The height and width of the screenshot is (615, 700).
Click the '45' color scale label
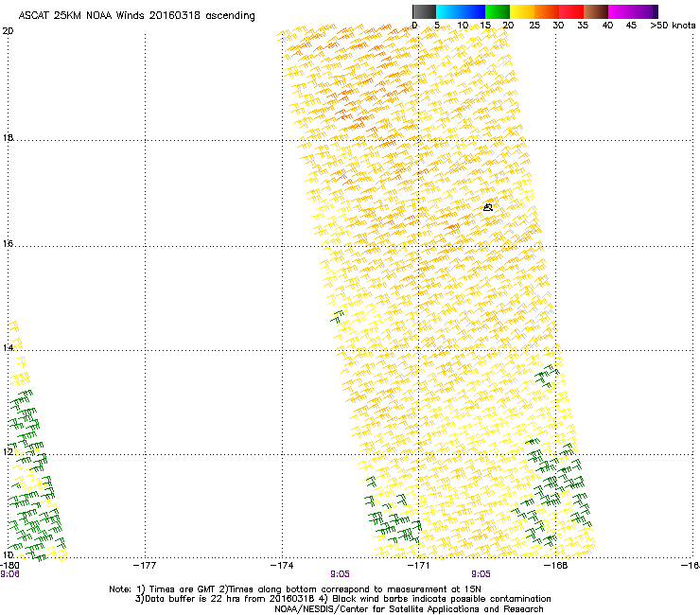point(631,26)
